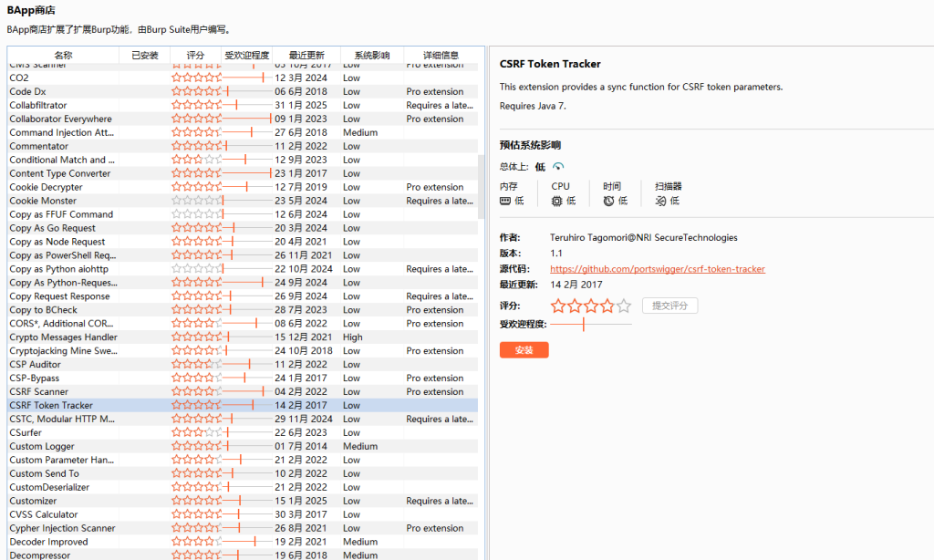Select CustomDeserializer extension
This screenshot has width=934, height=560.
(x=243, y=487)
